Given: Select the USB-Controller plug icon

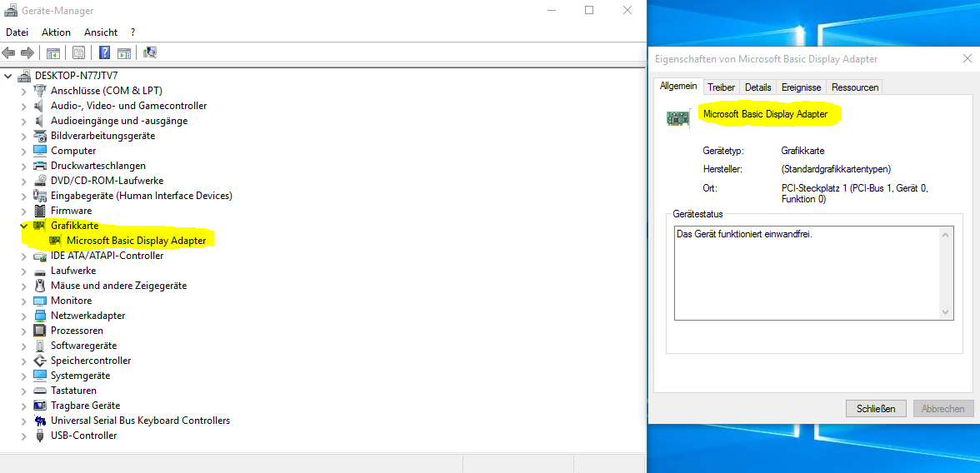Looking at the screenshot, I should 40,436.
